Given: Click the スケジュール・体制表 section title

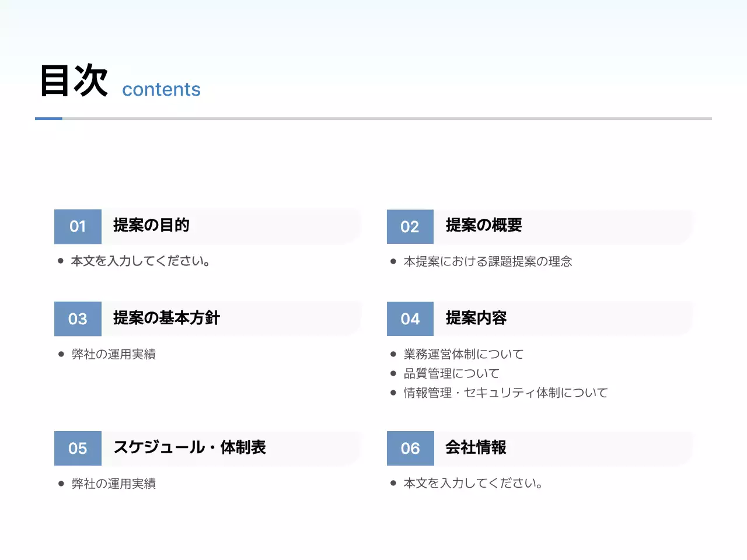Looking at the screenshot, I should click(191, 448).
